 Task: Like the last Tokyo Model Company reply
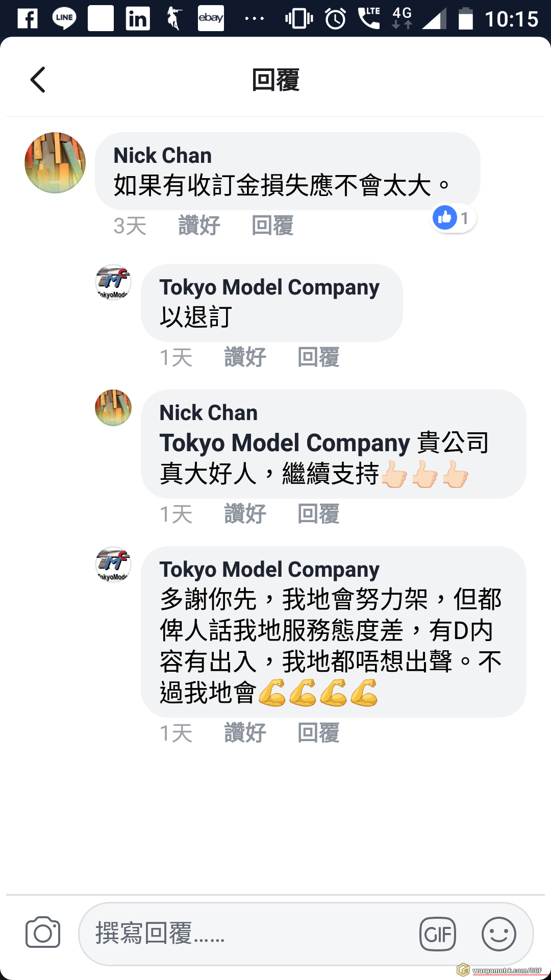[x=245, y=733]
